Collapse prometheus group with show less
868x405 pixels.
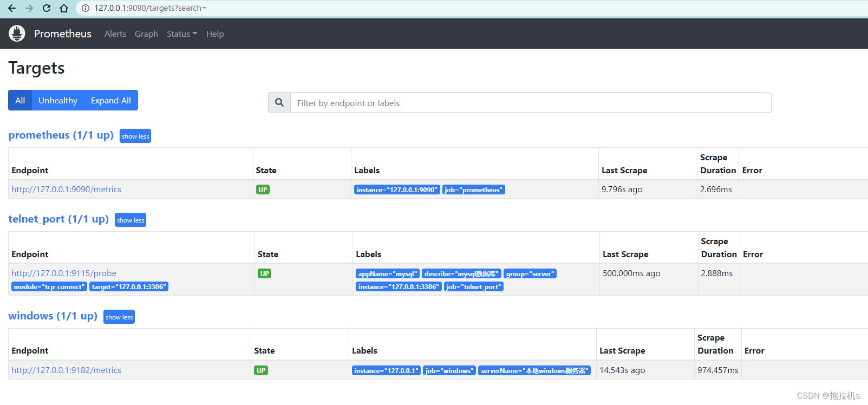pyautogui.click(x=135, y=136)
